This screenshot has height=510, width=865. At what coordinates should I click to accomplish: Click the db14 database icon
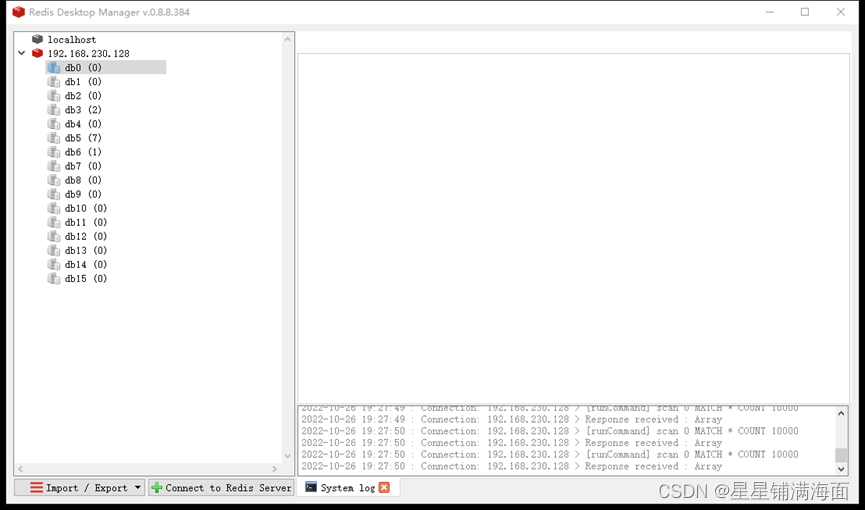pyautogui.click(x=54, y=264)
